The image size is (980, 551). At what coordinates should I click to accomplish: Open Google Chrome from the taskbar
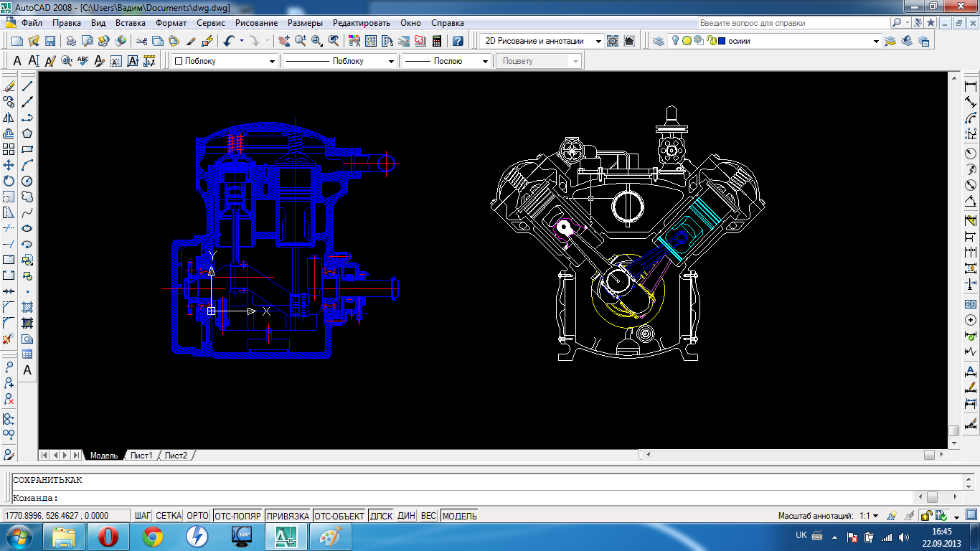click(153, 536)
